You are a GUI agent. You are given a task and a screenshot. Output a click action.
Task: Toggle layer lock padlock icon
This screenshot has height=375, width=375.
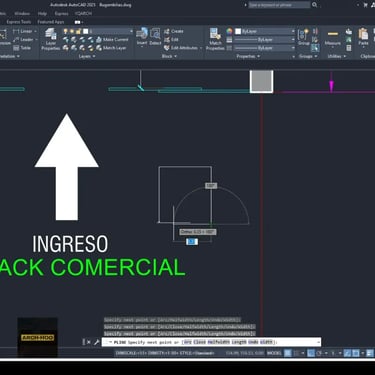(x=79, y=31)
